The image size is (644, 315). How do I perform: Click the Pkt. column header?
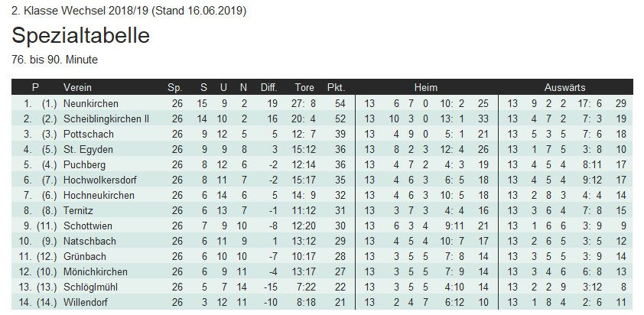[x=337, y=87]
